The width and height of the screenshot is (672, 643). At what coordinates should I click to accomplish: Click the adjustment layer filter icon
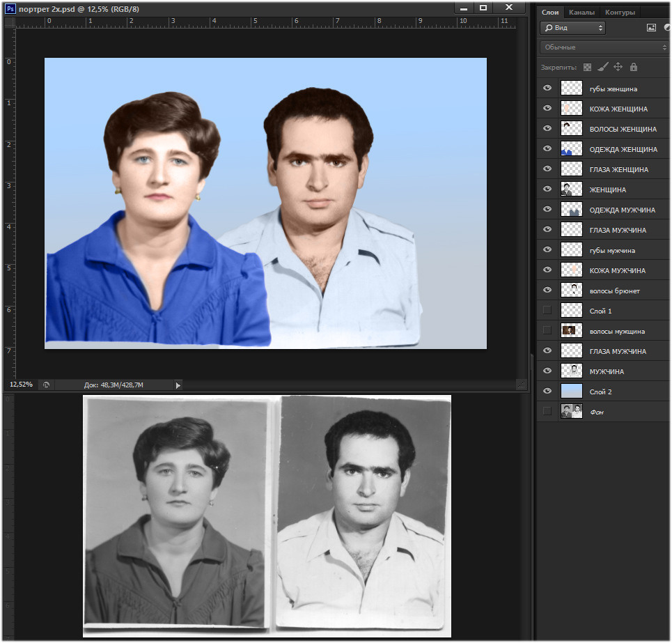(x=667, y=28)
